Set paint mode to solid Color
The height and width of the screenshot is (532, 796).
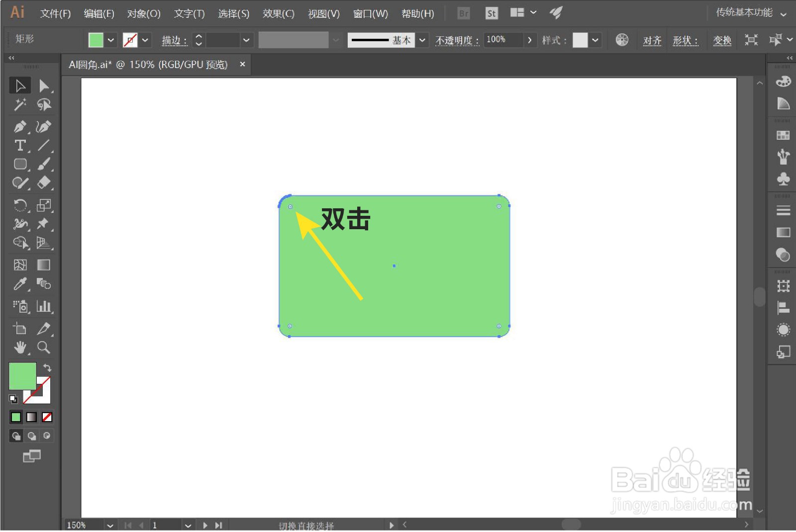[16, 417]
